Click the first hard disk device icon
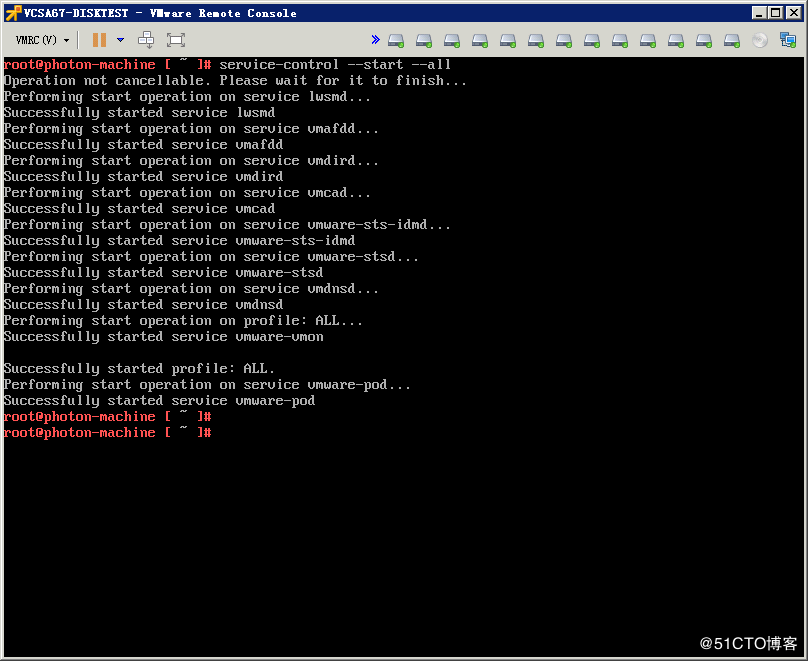This screenshot has height=661, width=808. [396, 40]
